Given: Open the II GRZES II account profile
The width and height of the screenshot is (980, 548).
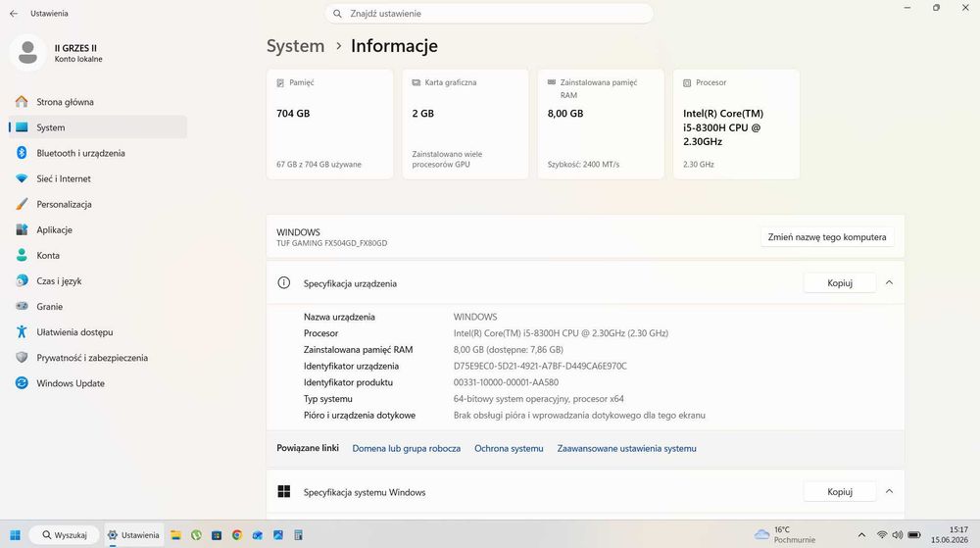Looking at the screenshot, I should tap(56, 53).
